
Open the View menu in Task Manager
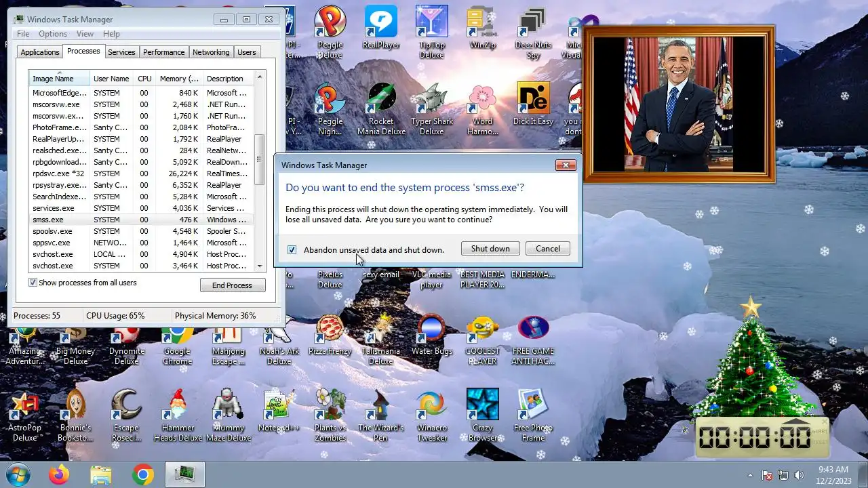pos(85,34)
